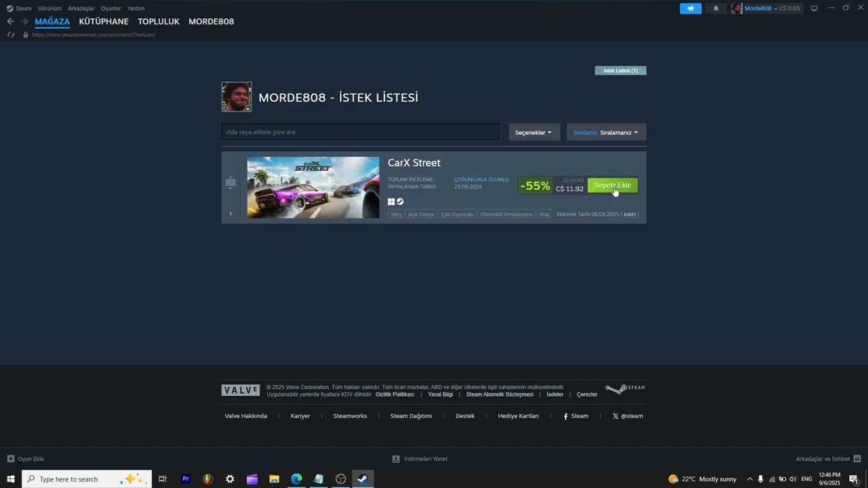Viewport: 868px width, 488px height.
Task: Open the weather widget showing 22°C
Action: pos(703,479)
